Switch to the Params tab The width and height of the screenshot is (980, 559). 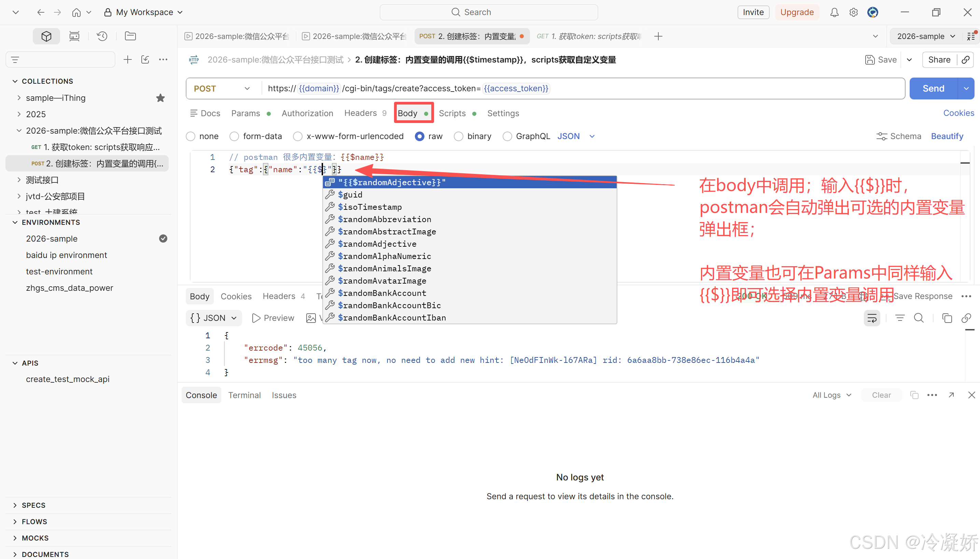coord(246,113)
